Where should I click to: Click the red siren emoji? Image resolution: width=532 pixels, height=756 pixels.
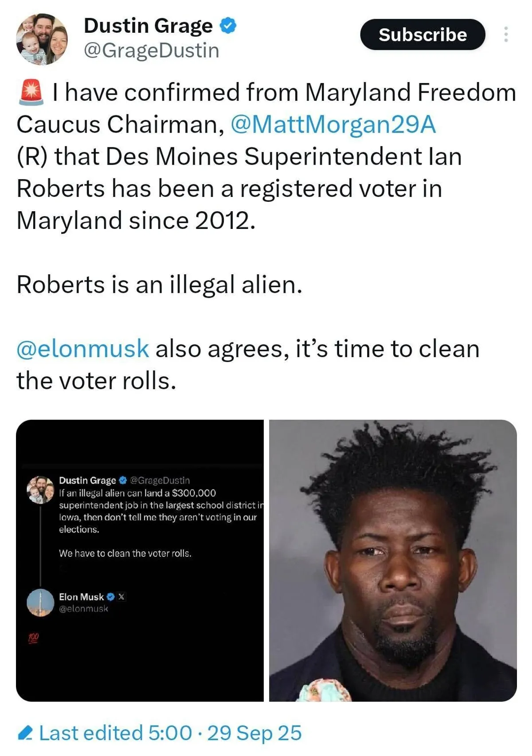click(x=31, y=92)
